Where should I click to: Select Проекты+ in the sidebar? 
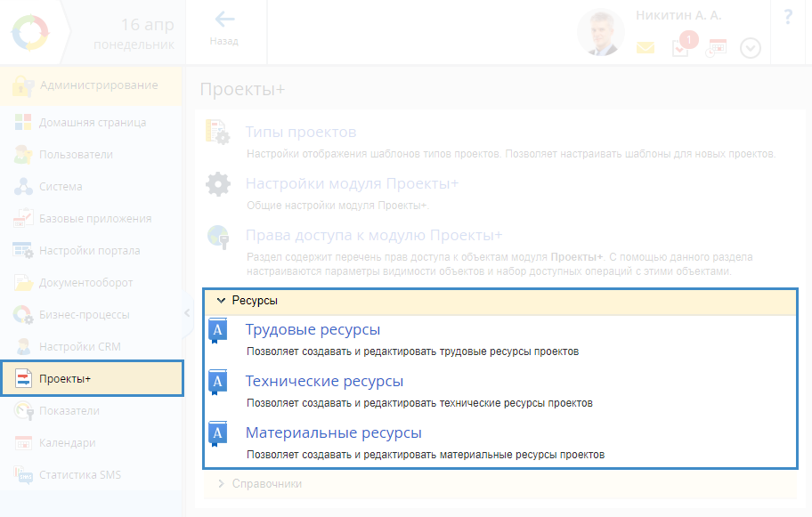pyautogui.click(x=65, y=379)
